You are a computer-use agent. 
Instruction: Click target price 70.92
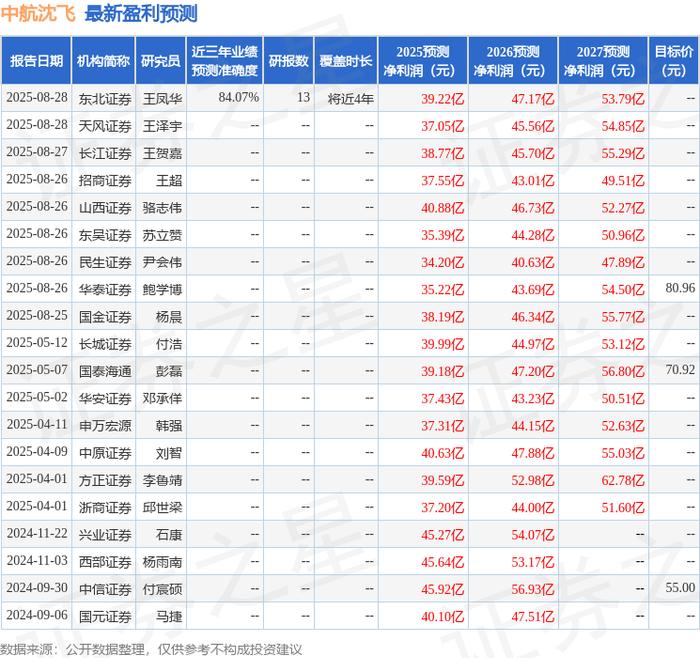[680, 370]
